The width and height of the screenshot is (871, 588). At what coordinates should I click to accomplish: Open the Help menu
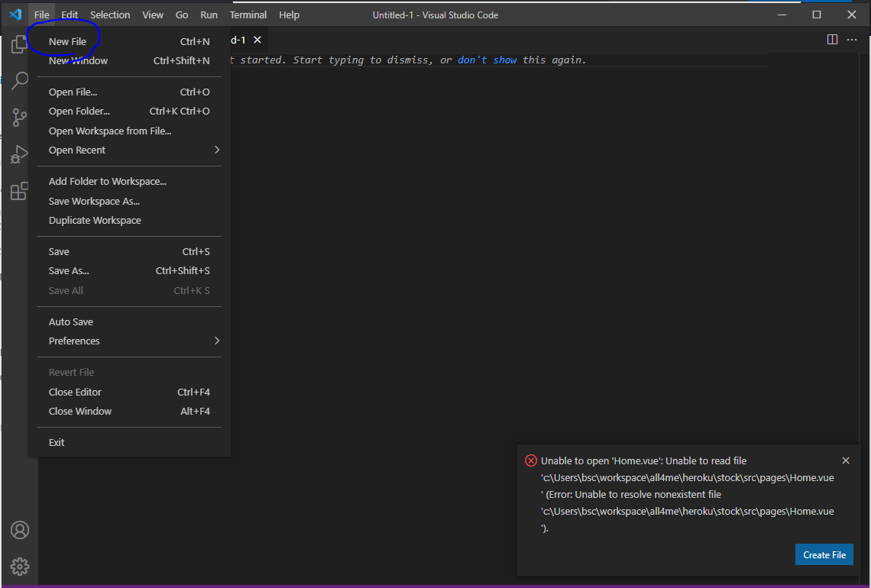[x=289, y=15]
